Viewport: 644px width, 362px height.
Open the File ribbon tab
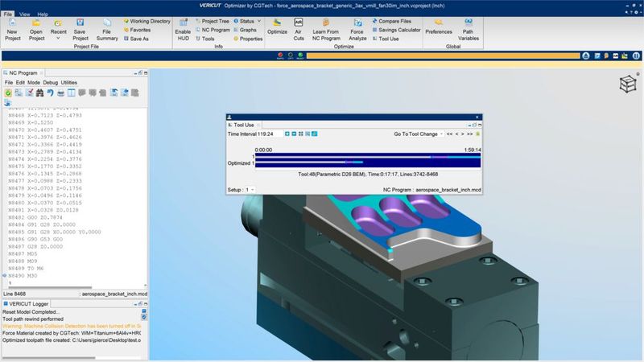tap(8, 14)
